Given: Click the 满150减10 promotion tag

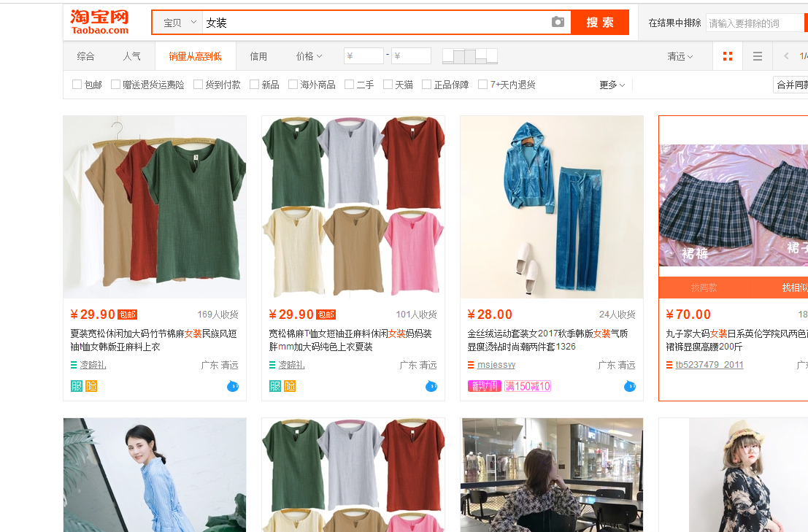Looking at the screenshot, I should click(527, 386).
